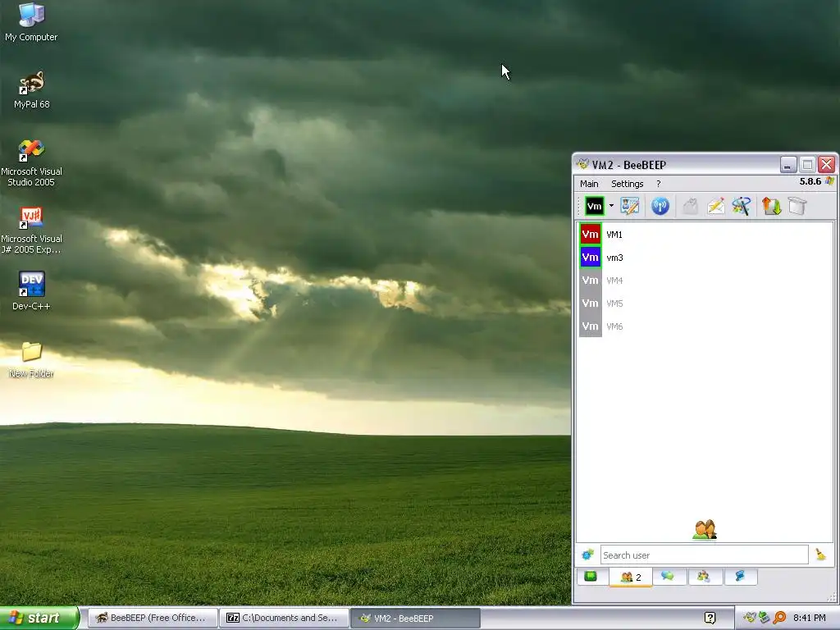840x630 pixels.
Task: Click the envelope with pencil message icon
Action: tap(715, 206)
